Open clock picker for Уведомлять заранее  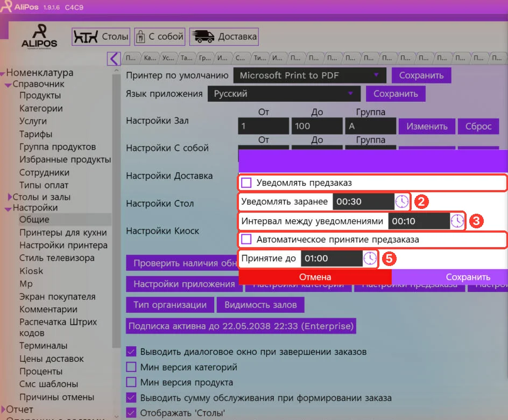(402, 201)
